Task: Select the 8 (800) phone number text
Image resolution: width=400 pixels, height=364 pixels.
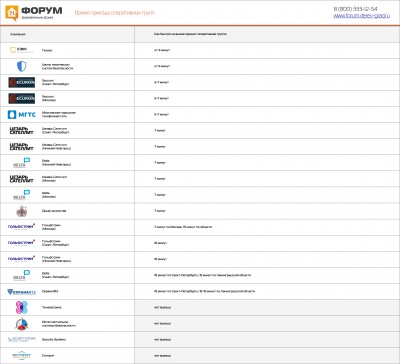Action: coord(355,9)
